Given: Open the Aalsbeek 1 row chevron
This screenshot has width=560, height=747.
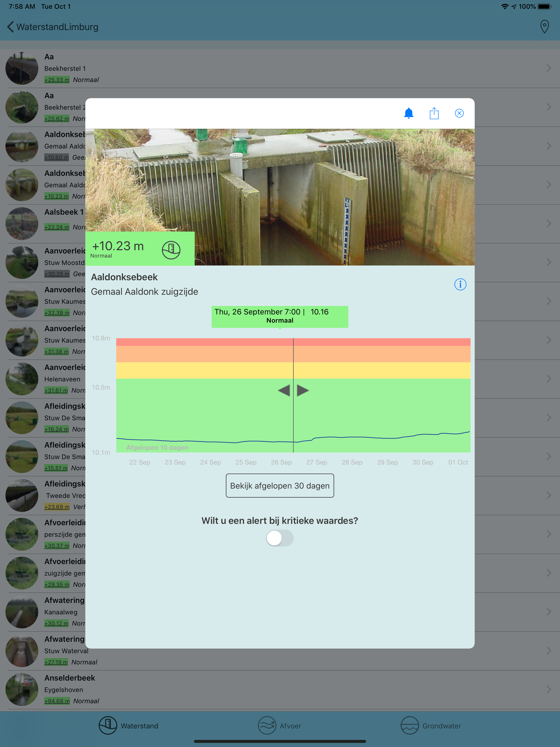Looking at the screenshot, I should coord(549,224).
